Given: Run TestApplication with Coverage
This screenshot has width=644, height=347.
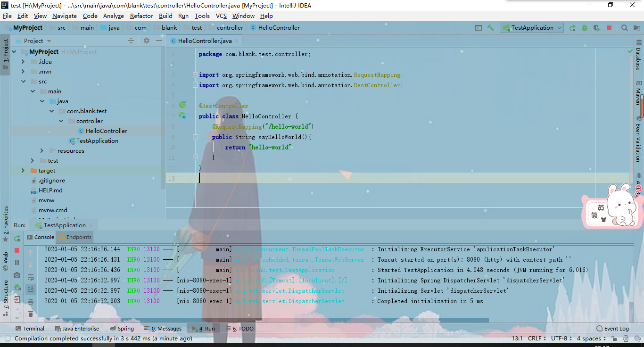Looking at the screenshot, I should [x=596, y=28].
